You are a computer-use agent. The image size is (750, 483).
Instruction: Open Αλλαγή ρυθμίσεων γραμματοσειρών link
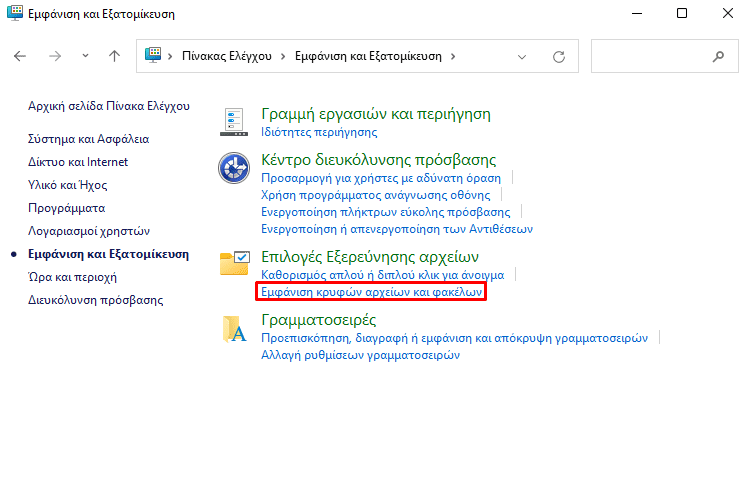pyautogui.click(x=360, y=355)
